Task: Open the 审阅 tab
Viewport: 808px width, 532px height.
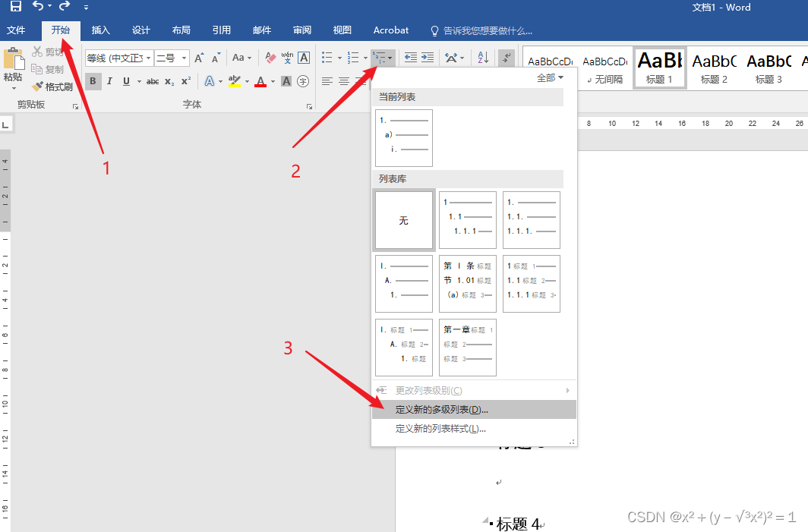Action: point(302,30)
